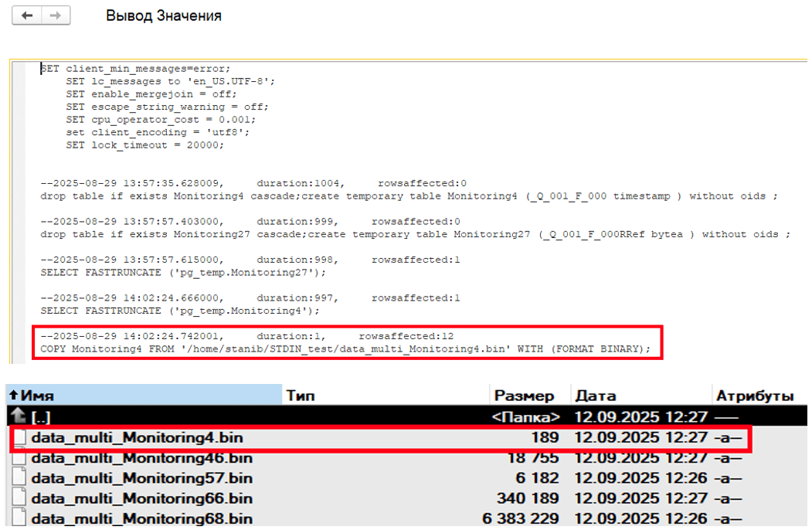Screen dimensions: 812x530
Task: Sort files by the Размер column header
Action: 524,396
